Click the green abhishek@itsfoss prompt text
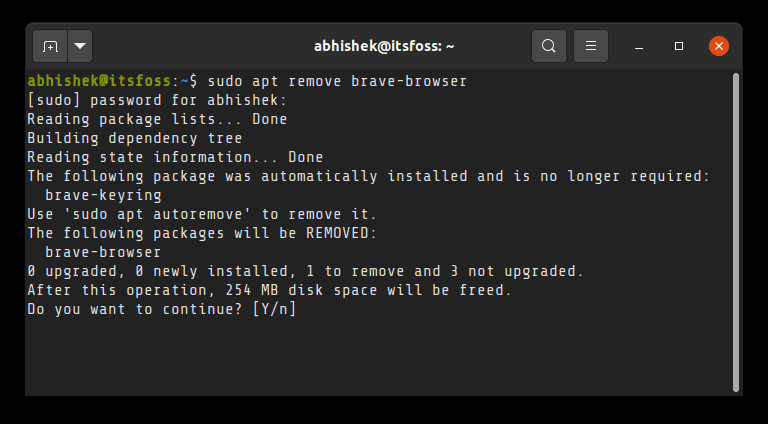The width and height of the screenshot is (768, 424). pyautogui.click(x=100, y=81)
